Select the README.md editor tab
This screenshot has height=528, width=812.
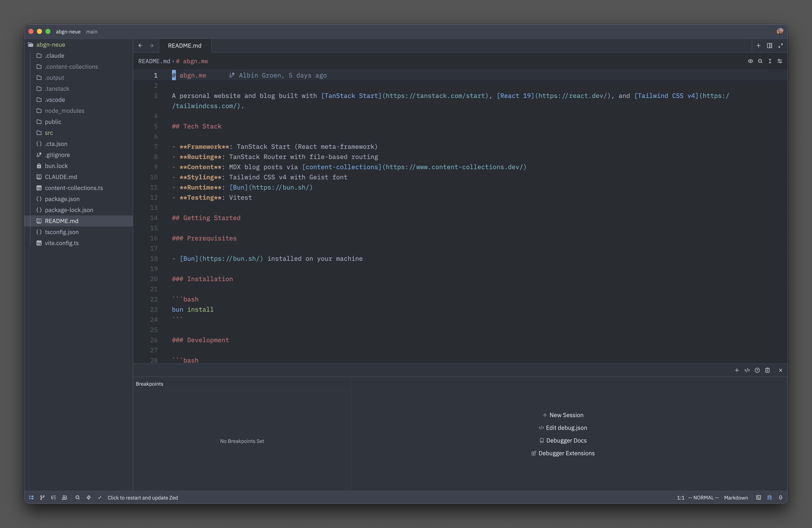[x=185, y=45]
